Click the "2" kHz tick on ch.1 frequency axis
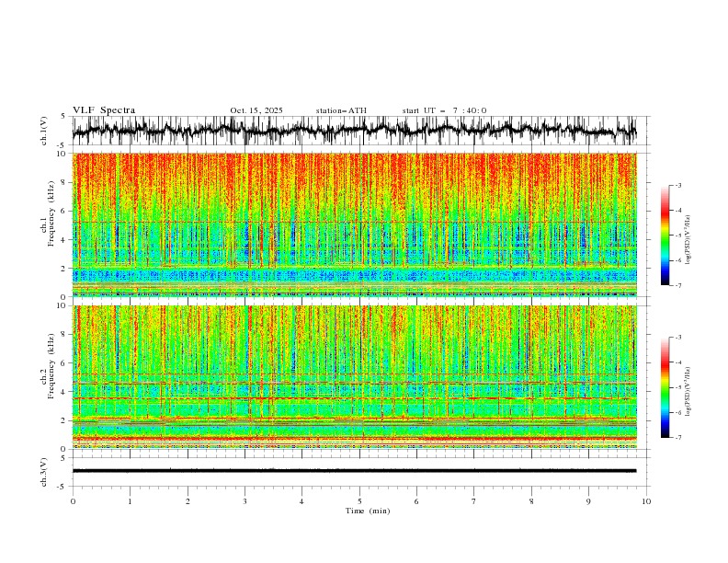The image size is (728, 563). pyautogui.click(x=64, y=268)
